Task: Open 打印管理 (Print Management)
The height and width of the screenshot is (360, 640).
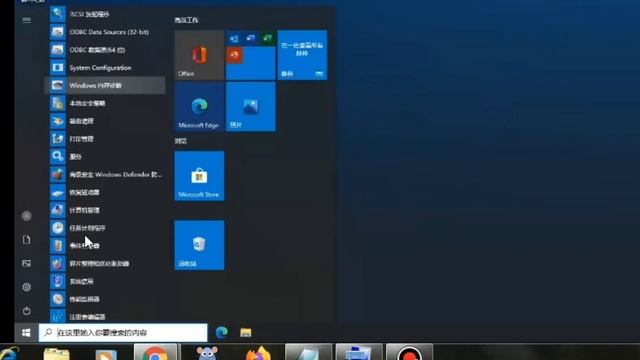Action: pyautogui.click(x=105, y=139)
